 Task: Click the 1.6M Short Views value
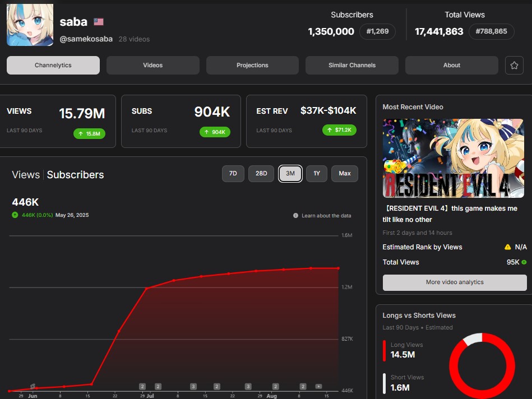(400, 387)
